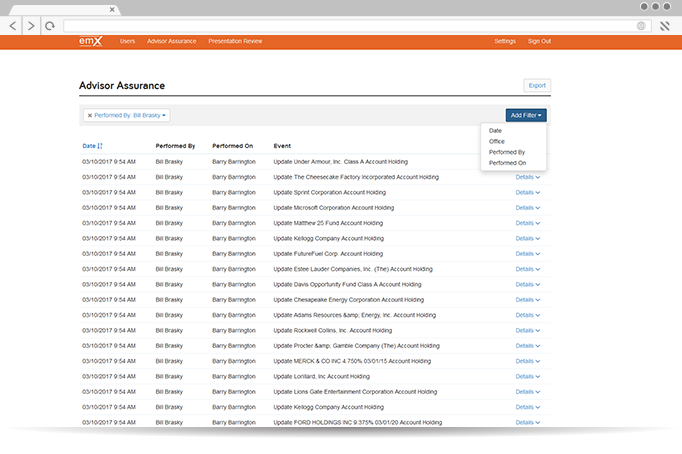The width and height of the screenshot is (682, 454).
Task: Open Settings in the top bar
Action: click(505, 41)
